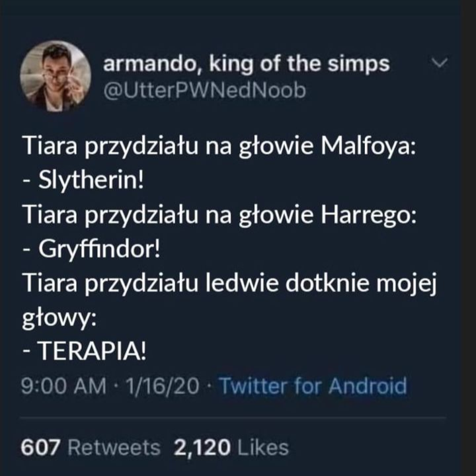
Task: Click the '- Gryffindor!' line
Action: pos(91,249)
